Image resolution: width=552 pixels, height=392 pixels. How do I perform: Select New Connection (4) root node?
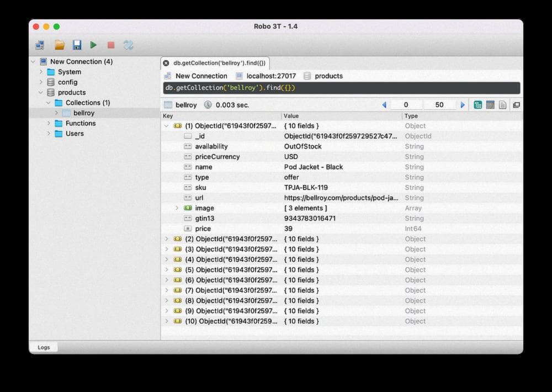[81, 62]
